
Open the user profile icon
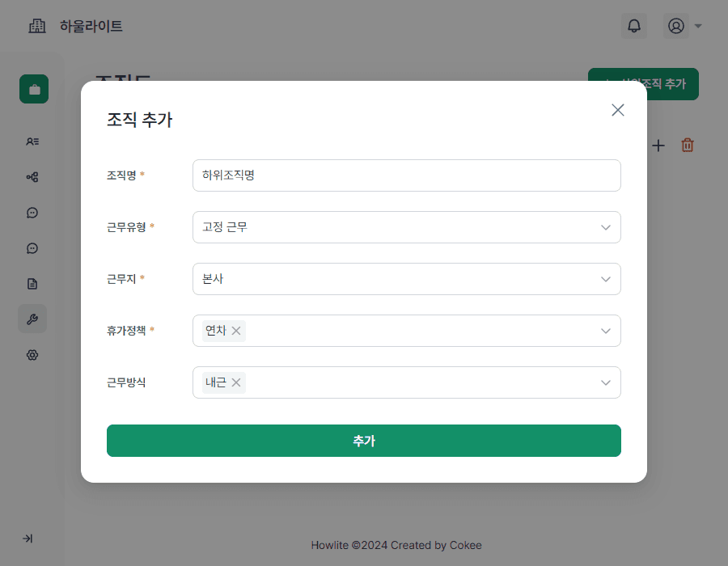(x=676, y=26)
